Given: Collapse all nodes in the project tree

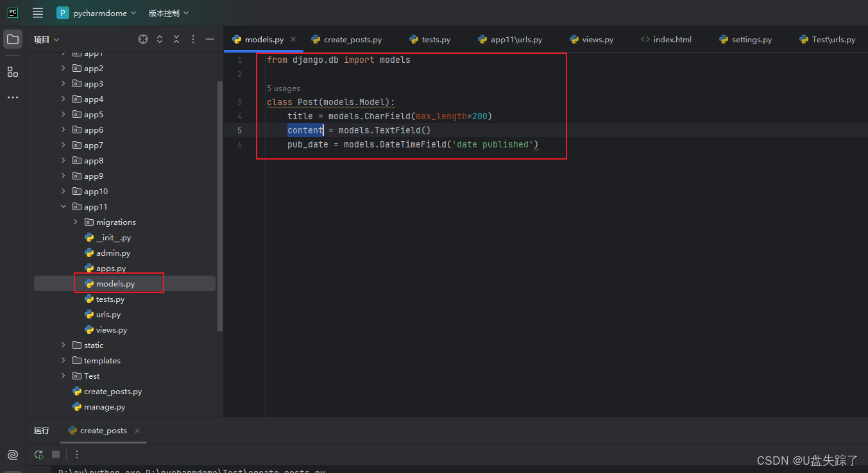Looking at the screenshot, I should [x=176, y=38].
